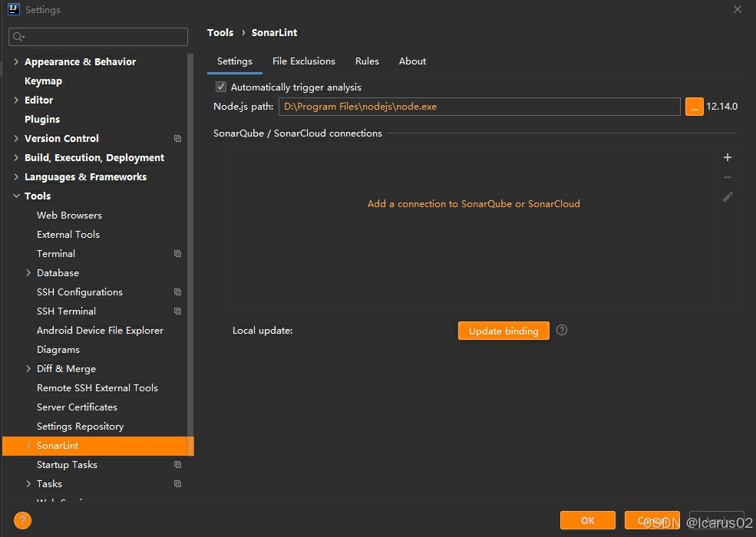Screen dimensions: 756x537
Task: Click the remove connection minus icon
Action: 728,177
